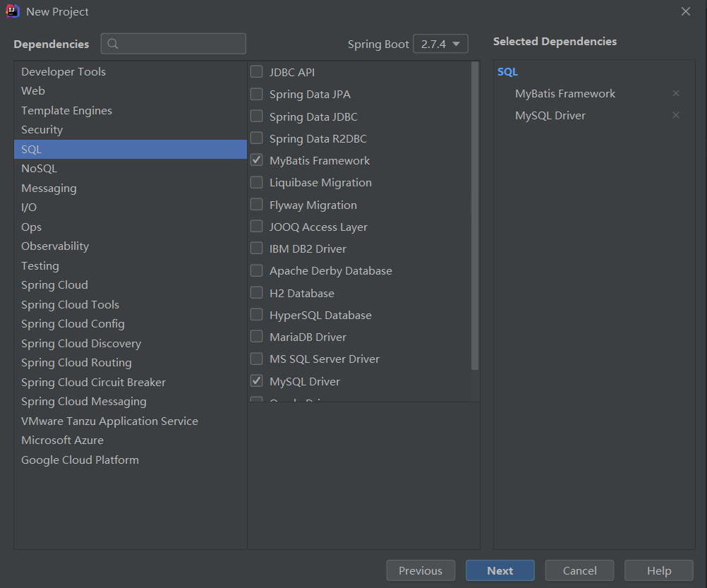Viewport: 707px width, 588px height.
Task: Open Help for this dialog
Action: point(659,570)
